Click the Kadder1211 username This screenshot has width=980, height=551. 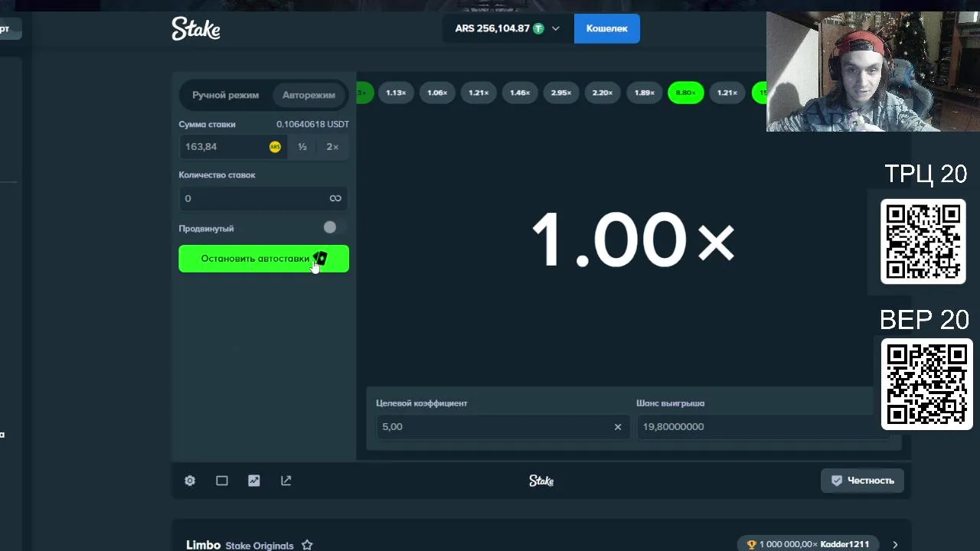coord(844,544)
